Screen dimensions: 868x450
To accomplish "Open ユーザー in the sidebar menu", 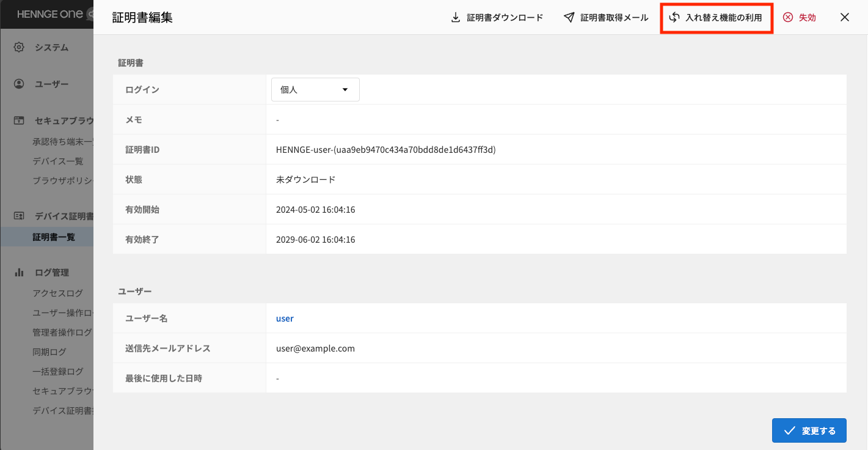I will tap(51, 84).
